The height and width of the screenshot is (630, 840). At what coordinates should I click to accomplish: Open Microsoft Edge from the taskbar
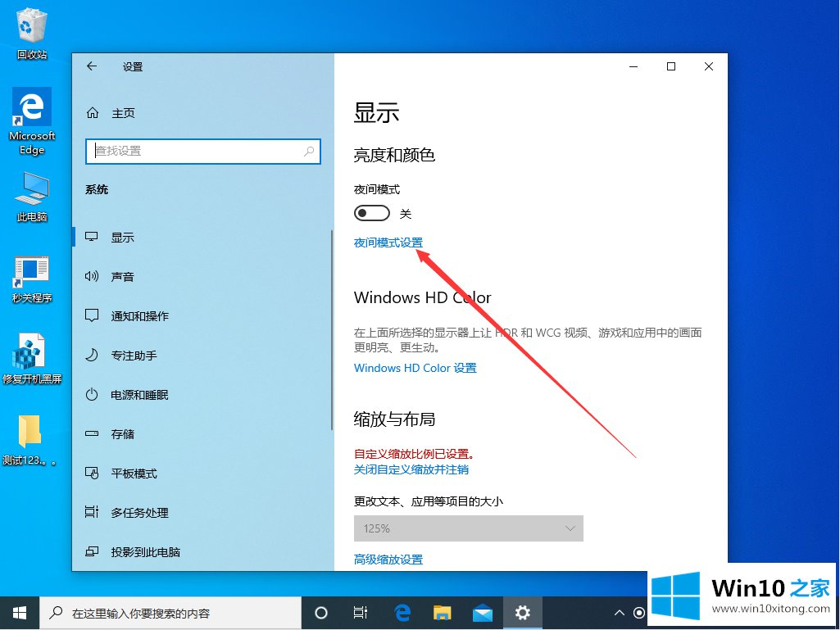pyautogui.click(x=402, y=612)
